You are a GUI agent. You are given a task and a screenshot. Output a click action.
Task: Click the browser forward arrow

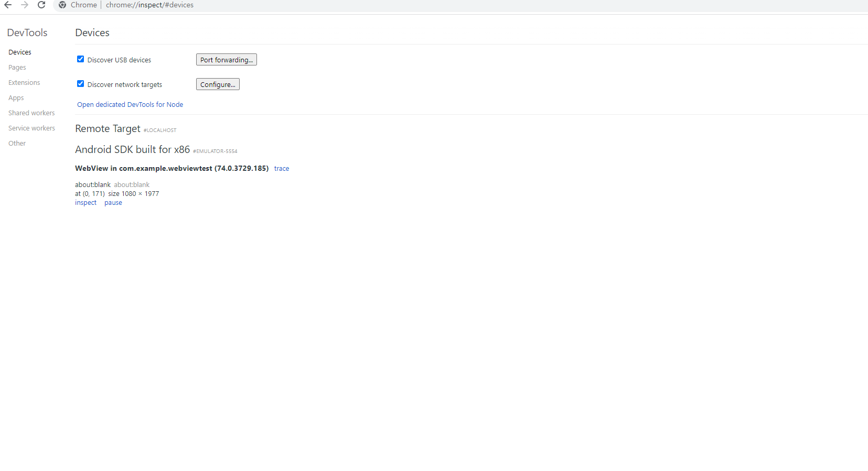coord(25,5)
